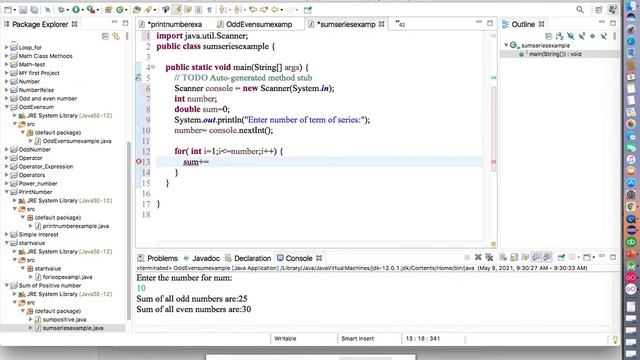640x360 pixels.
Task: Open the Debug button dropdown arrow
Action: click(x=68, y=10)
